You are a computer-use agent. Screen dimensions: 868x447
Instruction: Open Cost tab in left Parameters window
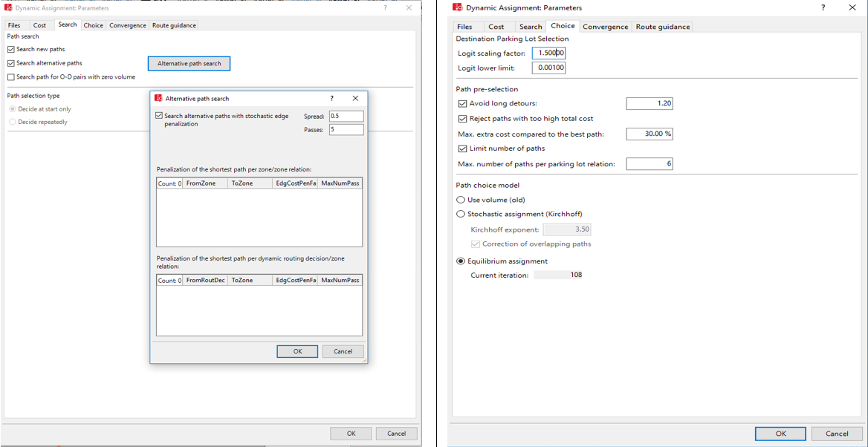point(39,25)
